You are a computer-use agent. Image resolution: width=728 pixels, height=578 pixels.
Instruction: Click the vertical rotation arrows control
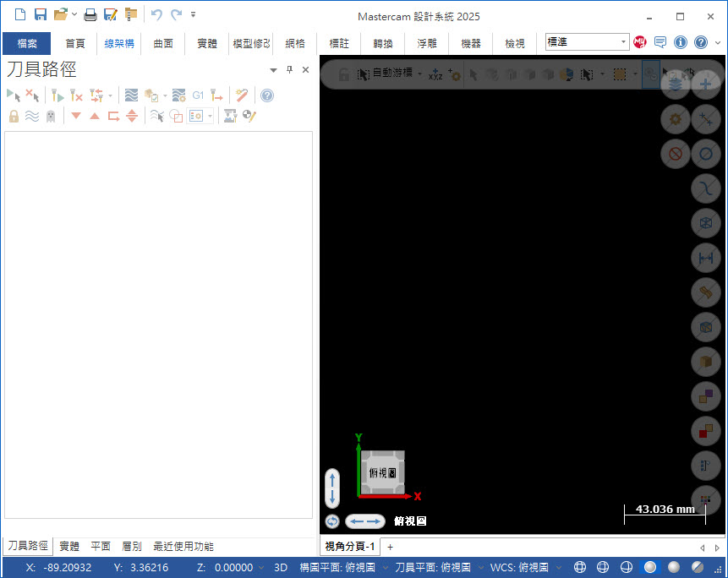coord(332,488)
